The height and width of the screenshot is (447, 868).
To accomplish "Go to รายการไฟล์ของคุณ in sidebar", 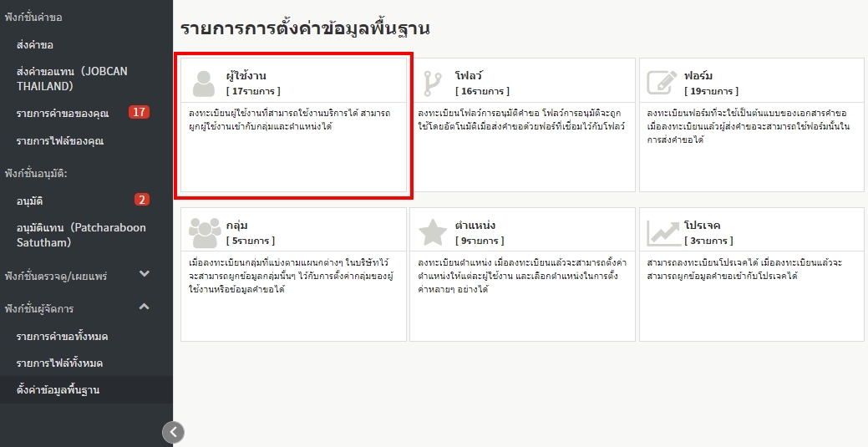I will (x=60, y=141).
